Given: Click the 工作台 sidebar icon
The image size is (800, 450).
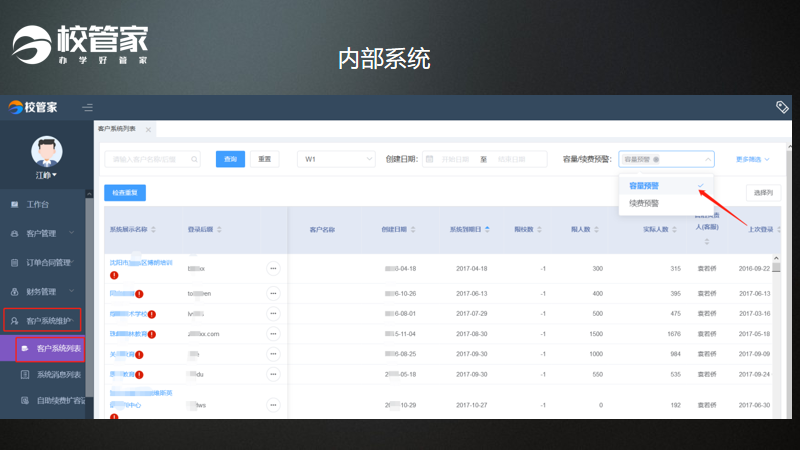Looking at the screenshot, I should point(14,205).
